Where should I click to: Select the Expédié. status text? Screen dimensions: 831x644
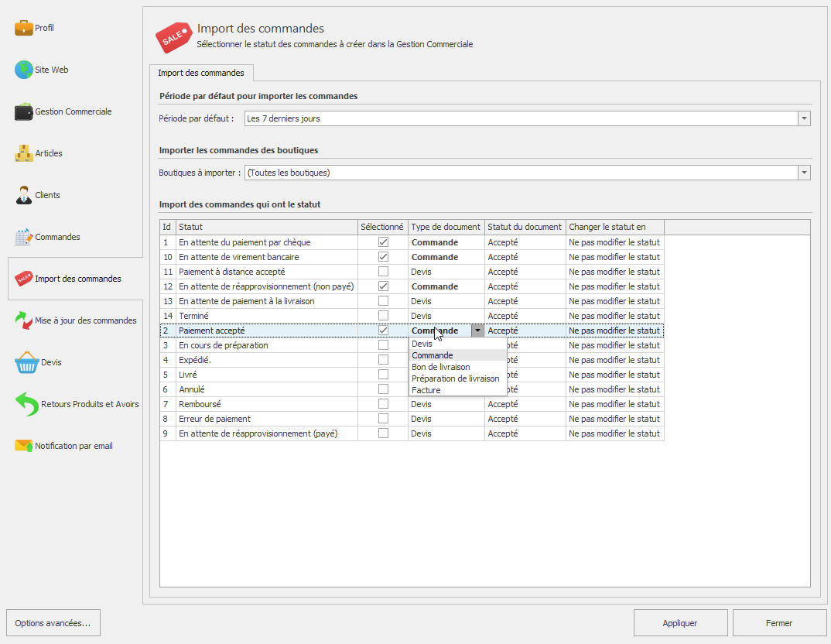coord(195,359)
